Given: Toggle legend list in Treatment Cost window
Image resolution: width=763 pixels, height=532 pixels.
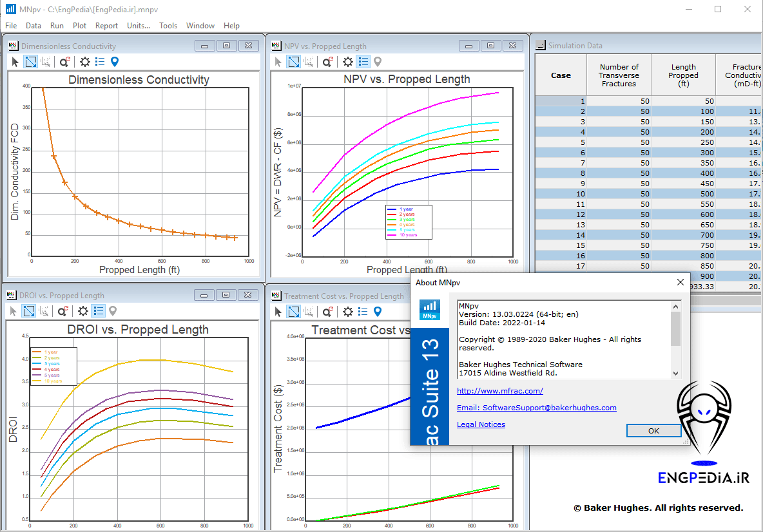Looking at the screenshot, I should click(x=363, y=312).
